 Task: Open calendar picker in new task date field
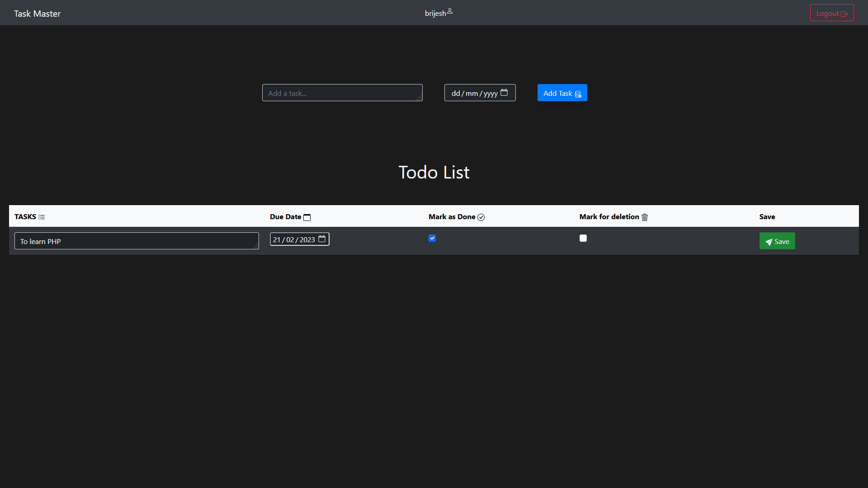pos(504,93)
